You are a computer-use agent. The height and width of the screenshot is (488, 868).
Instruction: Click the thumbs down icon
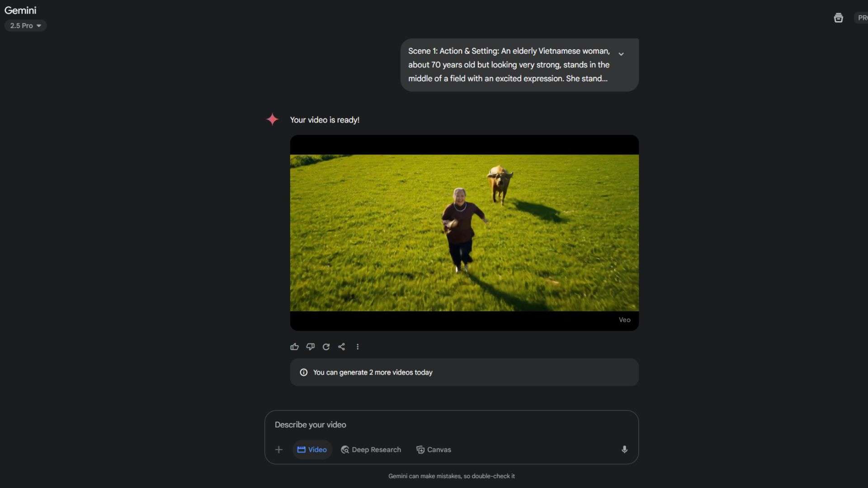310,347
